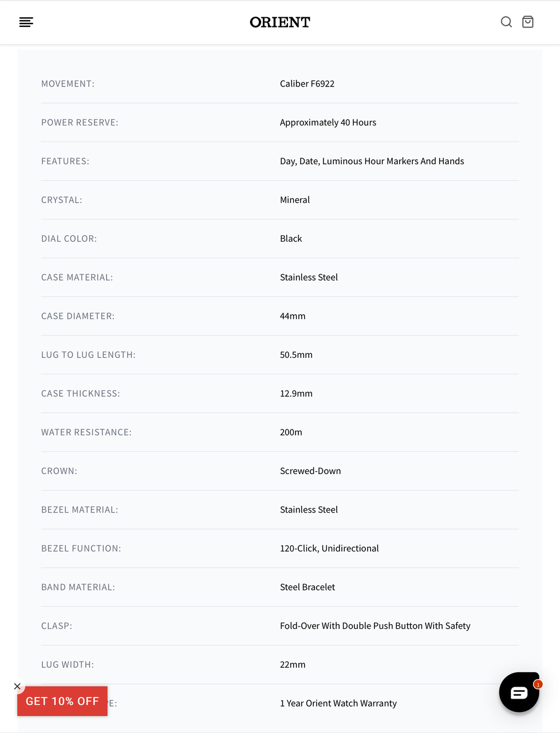Go to homepage via ORIENT logo

[x=280, y=22]
